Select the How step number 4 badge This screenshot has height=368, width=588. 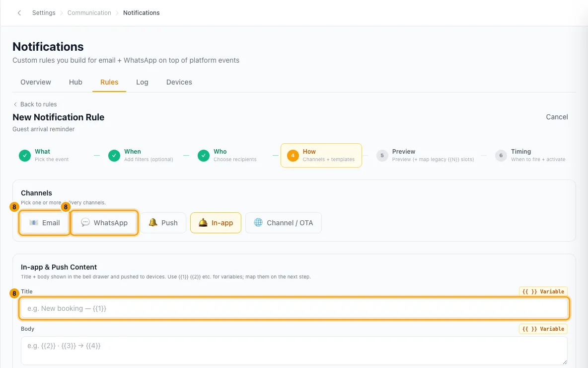[293, 156]
